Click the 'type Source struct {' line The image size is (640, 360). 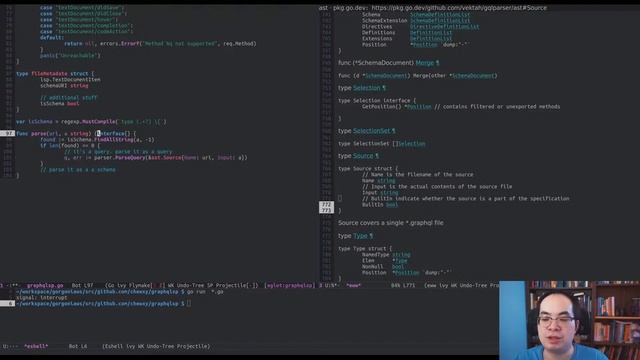pyautogui.click(x=368, y=168)
